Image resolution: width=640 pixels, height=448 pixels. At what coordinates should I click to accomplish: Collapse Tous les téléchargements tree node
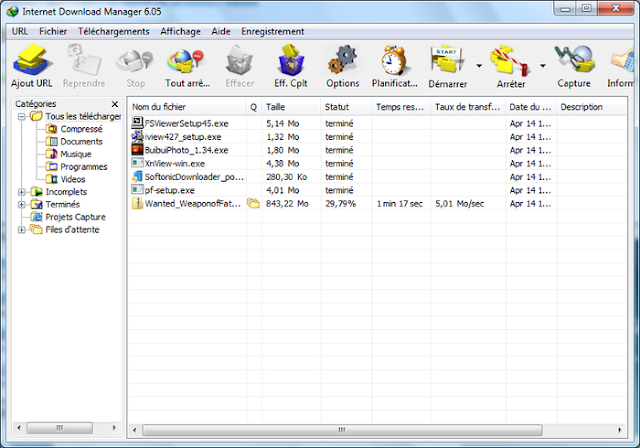point(22,117)
